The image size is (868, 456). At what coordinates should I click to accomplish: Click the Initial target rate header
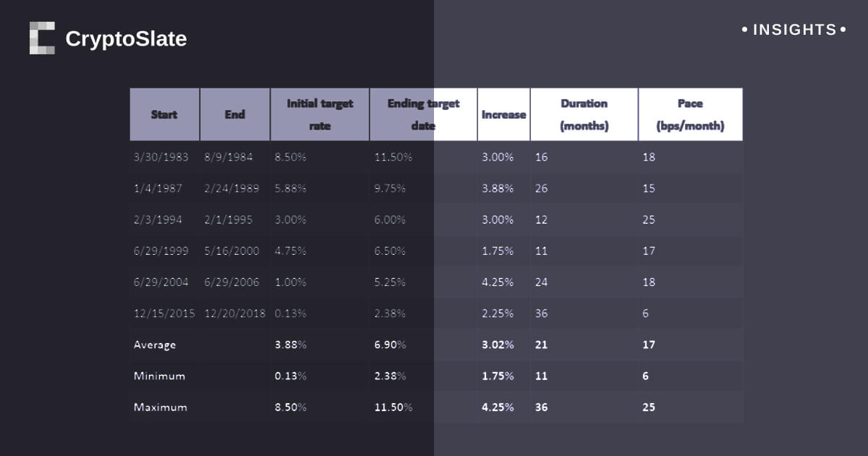(320, 114)
